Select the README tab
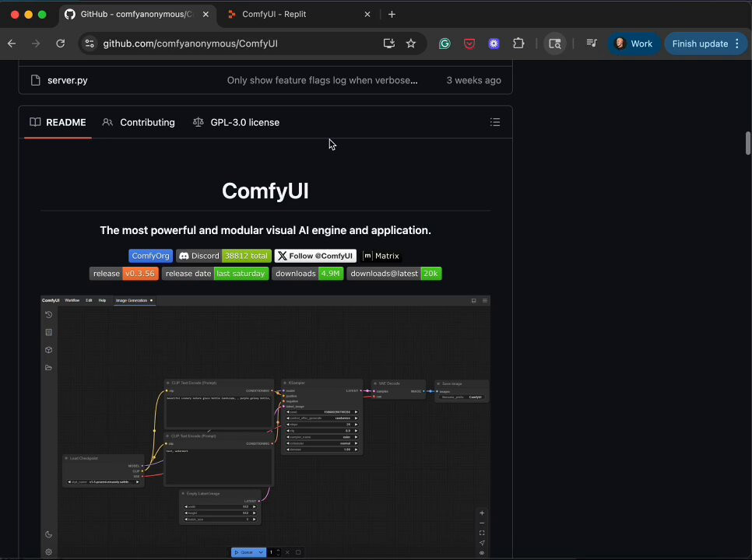The width and height of the screenshot is (752, 560). pos(58,123)
